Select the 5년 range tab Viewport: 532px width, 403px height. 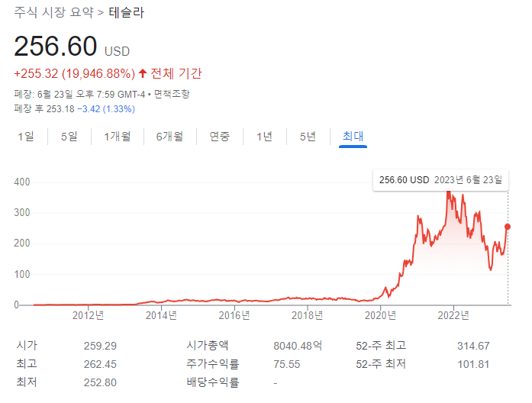click(x=308, y=137)
